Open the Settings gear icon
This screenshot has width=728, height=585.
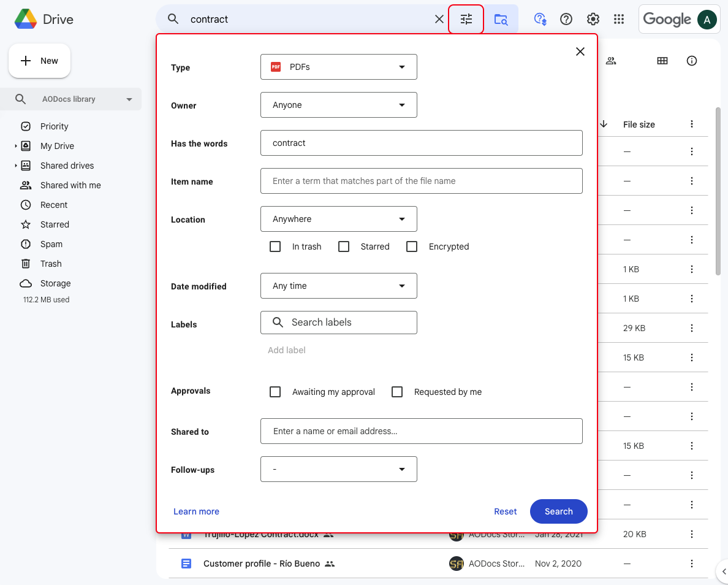click(x=593, y=19)
